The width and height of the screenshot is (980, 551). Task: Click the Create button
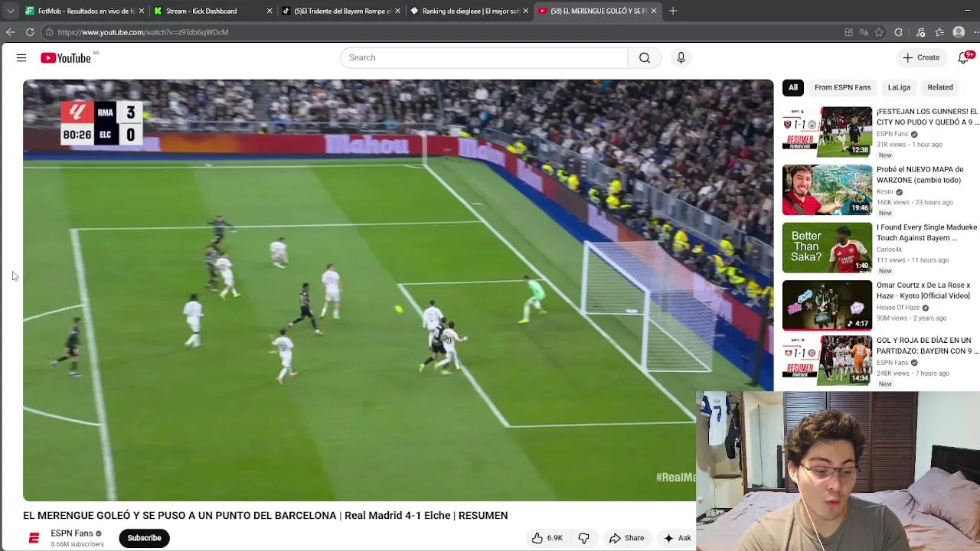921,57
